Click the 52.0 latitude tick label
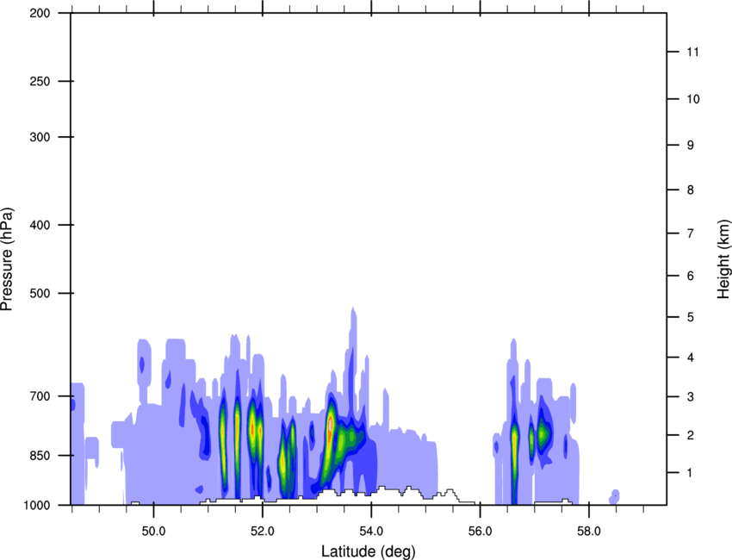The height and width of the screenshot is (560, 732). (263, 532)
